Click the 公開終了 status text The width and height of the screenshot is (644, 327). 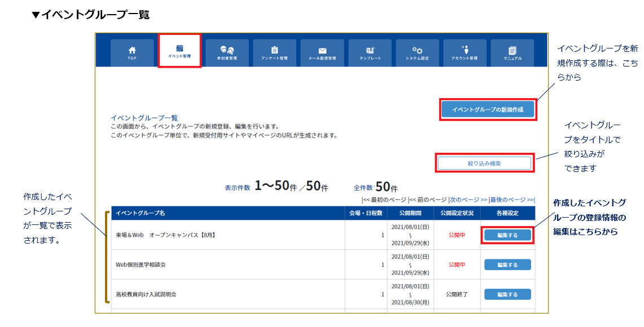click(x=457, y=294)
